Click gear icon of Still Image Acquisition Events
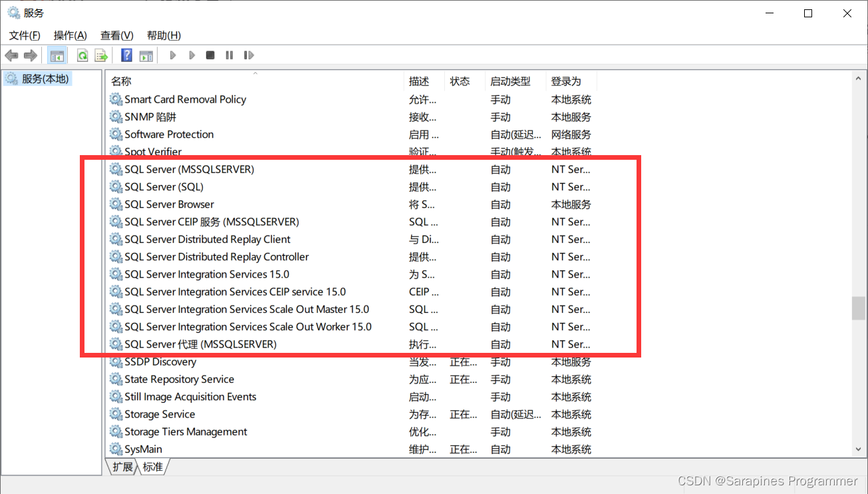 [116, 397]
